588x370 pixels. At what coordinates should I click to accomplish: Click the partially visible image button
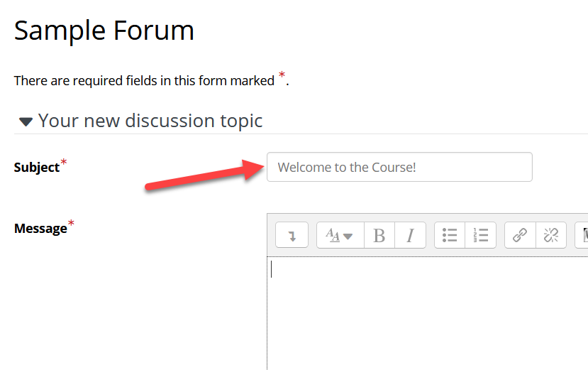(x=583, y=235)
